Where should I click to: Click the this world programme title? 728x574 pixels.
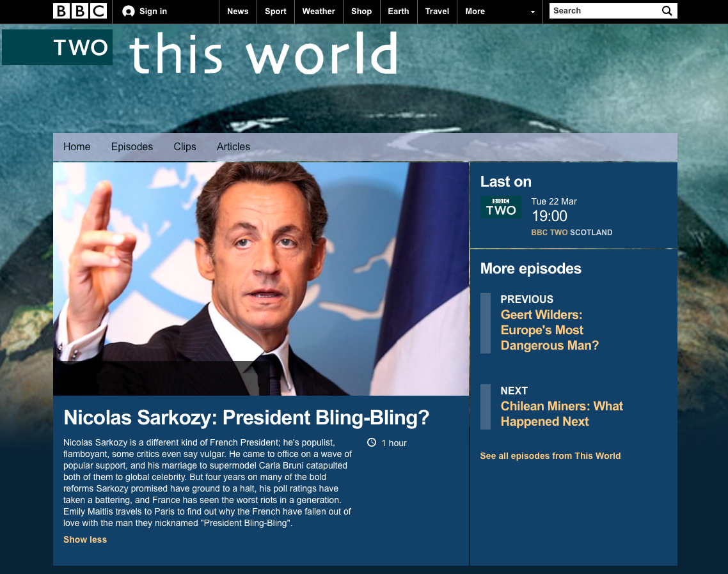(x=264, y=53)
